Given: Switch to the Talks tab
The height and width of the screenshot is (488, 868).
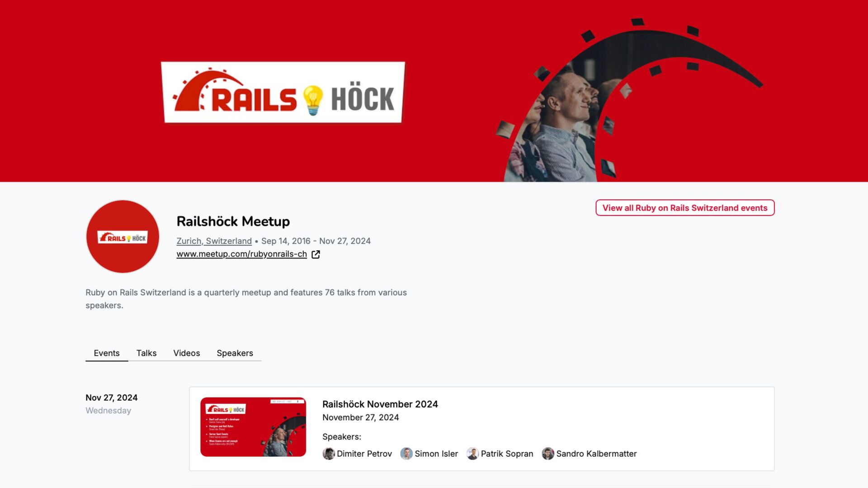Looking at the screenshot, I should 146,353.
